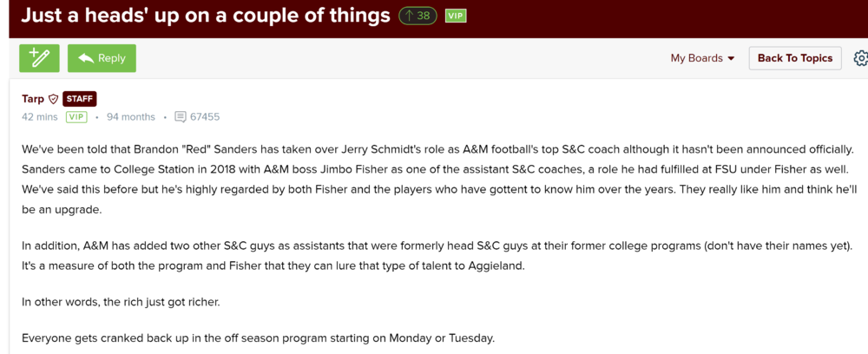Click the 94 months membership text
Screen dimensions: 868x354
click(131, 117)
